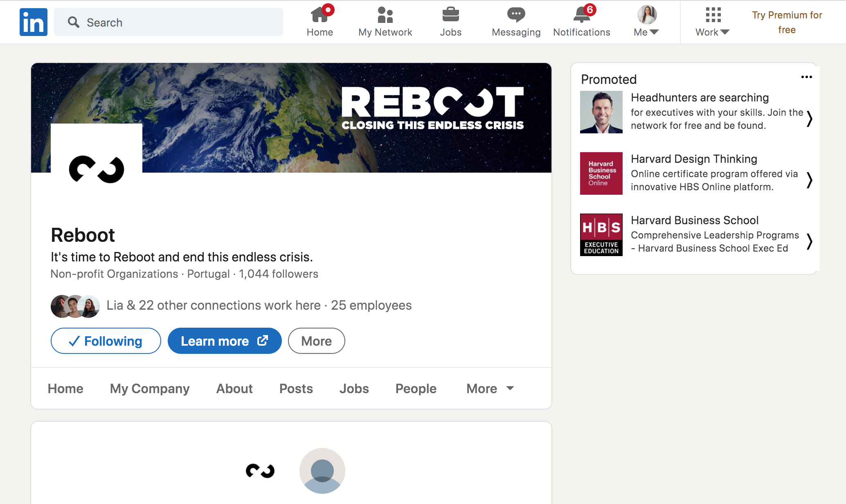Viewport: 846px width, 504px height.
Task: Select the Home tab on company page
Action: (x=65, y=388)
